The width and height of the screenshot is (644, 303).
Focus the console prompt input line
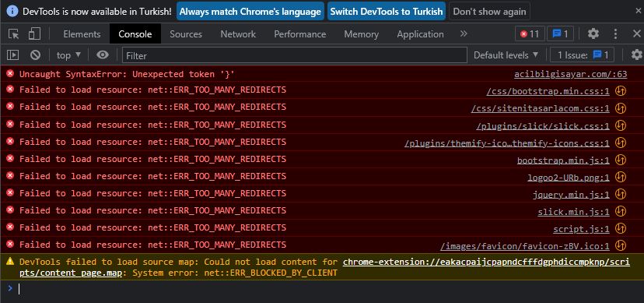click(x=328, y=289)
